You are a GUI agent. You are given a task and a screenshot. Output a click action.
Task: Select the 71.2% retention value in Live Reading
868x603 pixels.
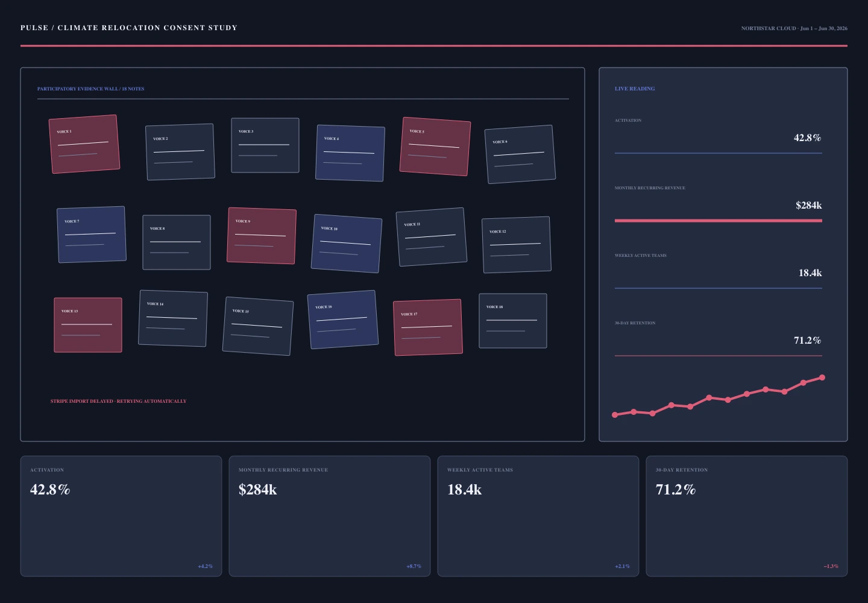[807, 340]
